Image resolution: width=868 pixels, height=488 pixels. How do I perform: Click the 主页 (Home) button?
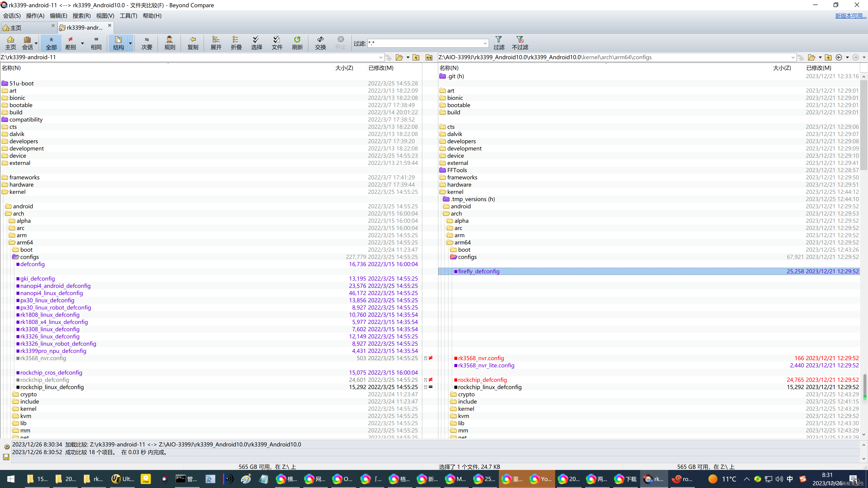click(x=11, y=42)
